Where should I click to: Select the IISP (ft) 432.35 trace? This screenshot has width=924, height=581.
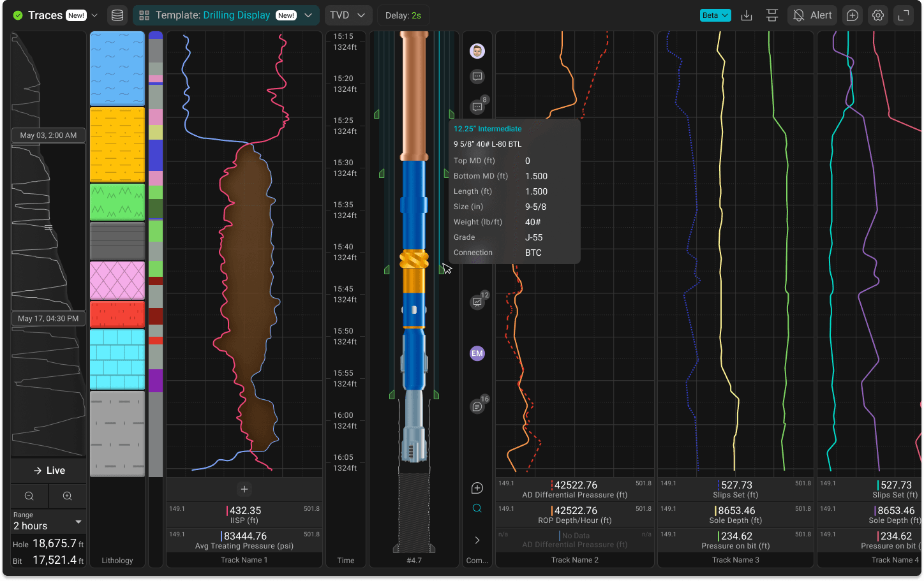coord(244,515)
